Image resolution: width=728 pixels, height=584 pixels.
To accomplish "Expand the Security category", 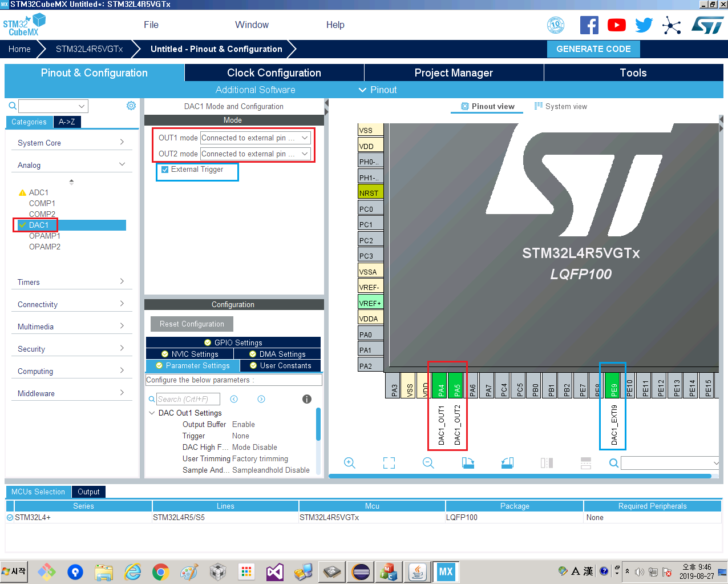I will click(71, 349).
